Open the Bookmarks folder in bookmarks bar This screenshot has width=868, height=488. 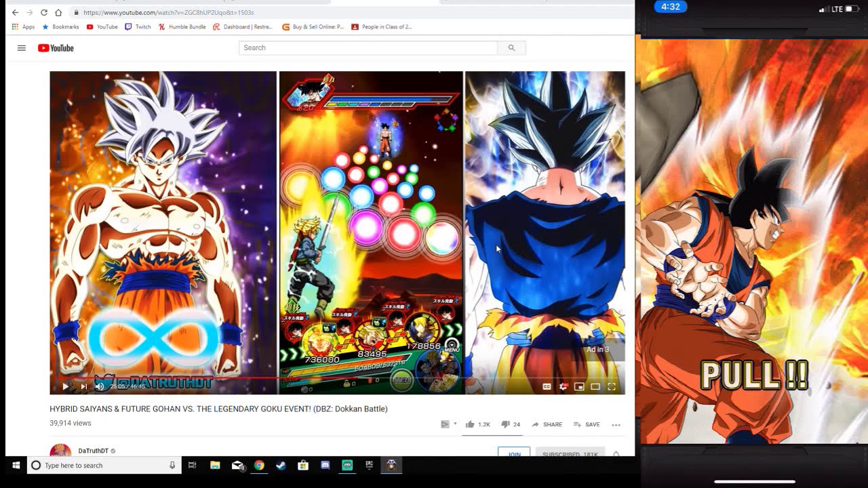(60, 27)
